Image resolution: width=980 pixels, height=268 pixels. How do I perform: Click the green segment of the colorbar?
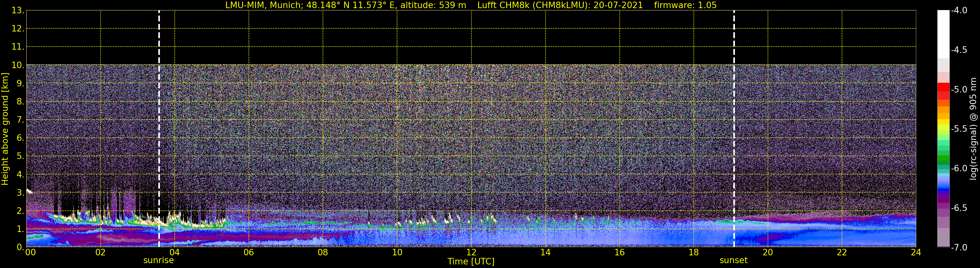click(944, 158)
